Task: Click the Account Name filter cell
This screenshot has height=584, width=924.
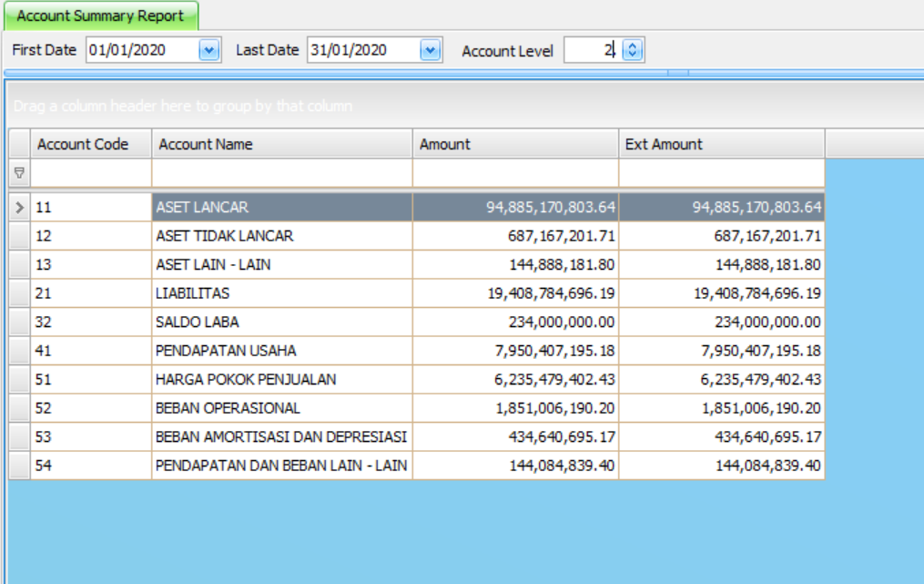Action: pos(282,173)
